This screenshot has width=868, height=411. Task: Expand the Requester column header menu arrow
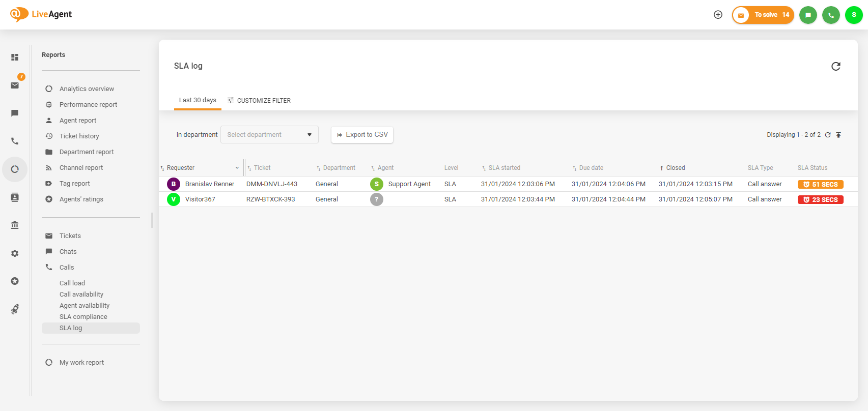click(237, 168)
